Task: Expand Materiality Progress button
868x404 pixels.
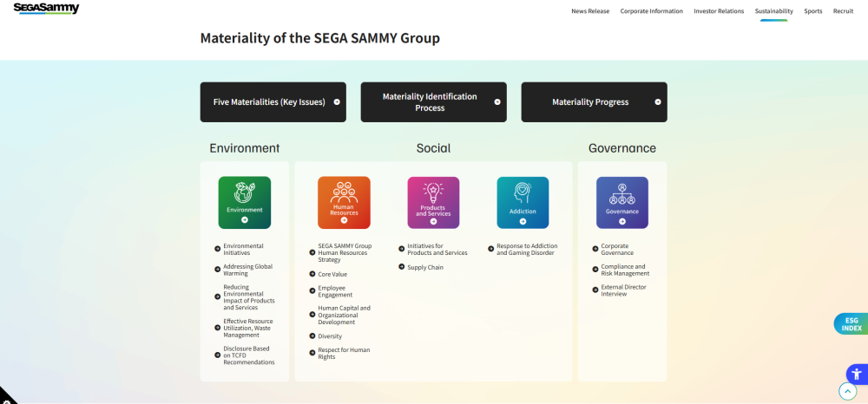Action: 594,102
